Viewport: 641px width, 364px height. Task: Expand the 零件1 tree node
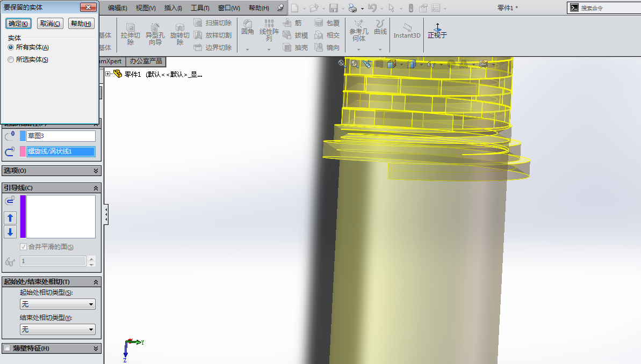point(108,74)
